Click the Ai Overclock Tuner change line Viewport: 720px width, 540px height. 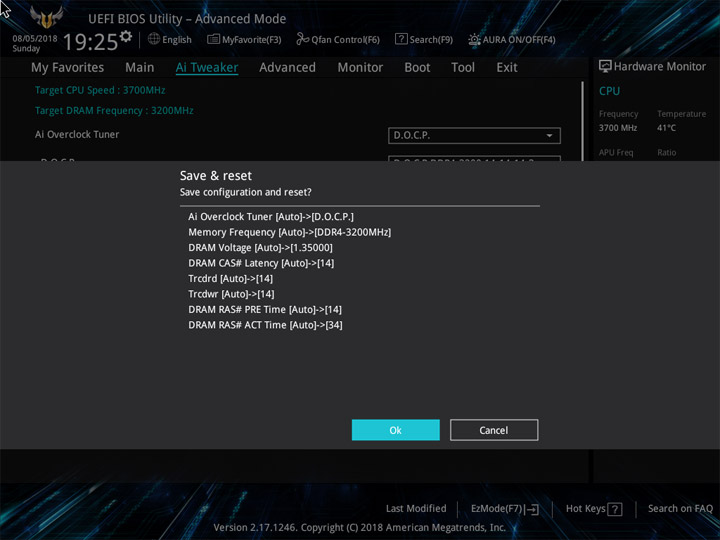[x=271, y=217]
